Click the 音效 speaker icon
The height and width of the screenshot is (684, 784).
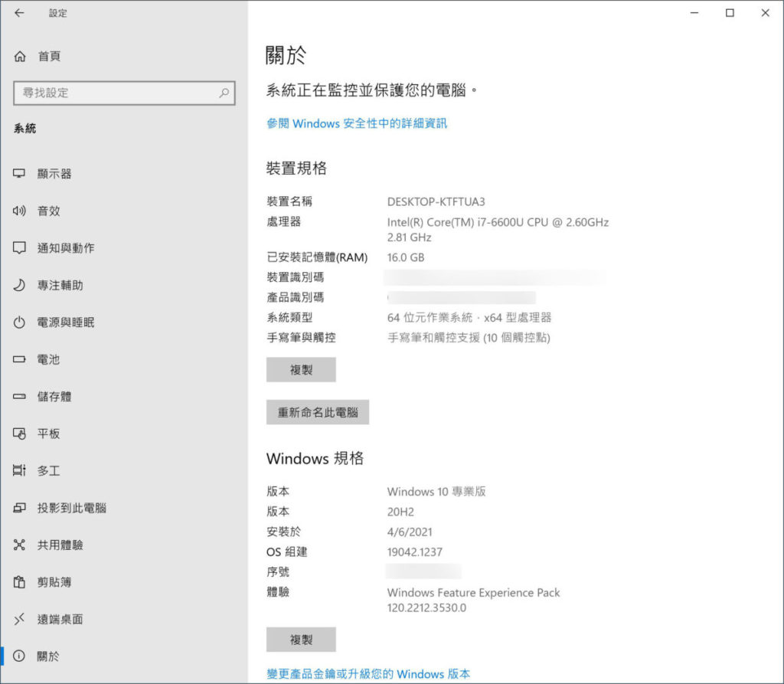(19, 211)
